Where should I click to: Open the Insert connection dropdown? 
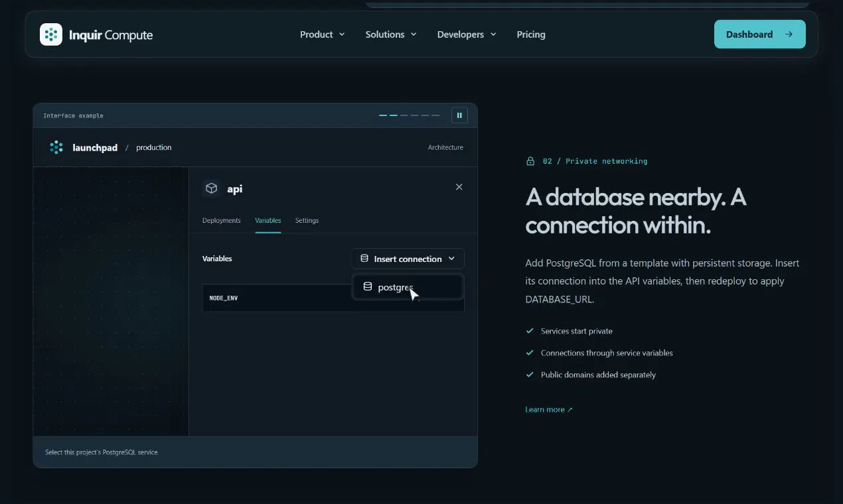click(x=408, y=259)
